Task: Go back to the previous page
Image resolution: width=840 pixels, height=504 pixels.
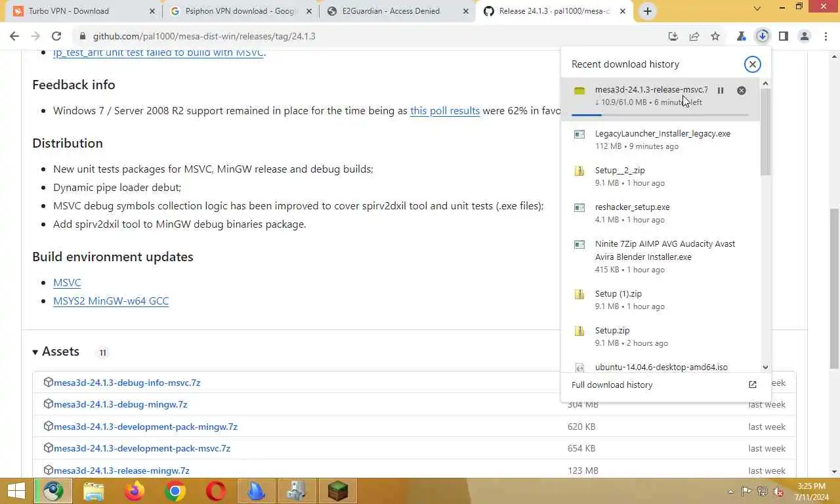Action: pyautogui.click(x=14, y=36)
